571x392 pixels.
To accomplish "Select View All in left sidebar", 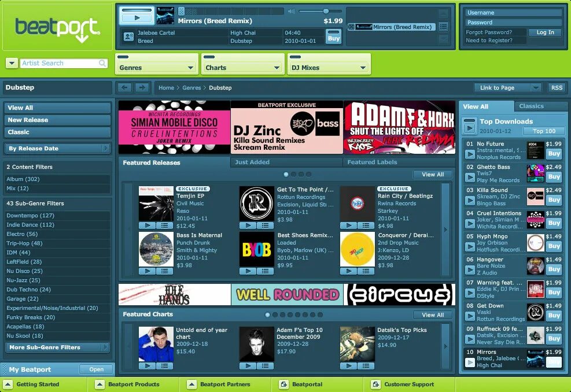I will point(57,108).
